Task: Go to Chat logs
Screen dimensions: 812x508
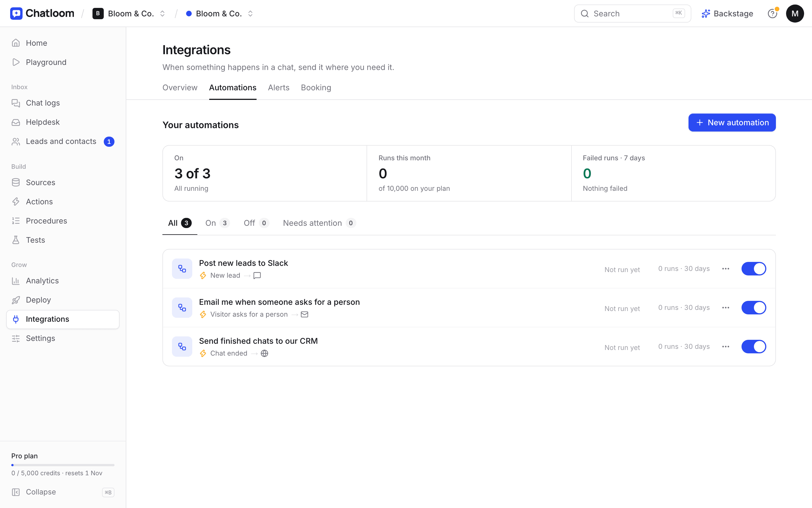Action: coord(63,103)
